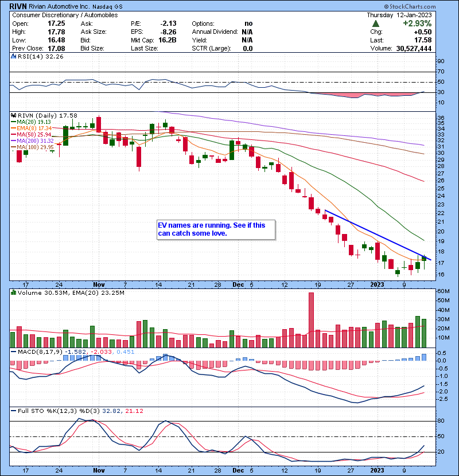459x476 pixels.
Task: Click the RIVN ticker symbol in the header
Action: pos(18,6)
